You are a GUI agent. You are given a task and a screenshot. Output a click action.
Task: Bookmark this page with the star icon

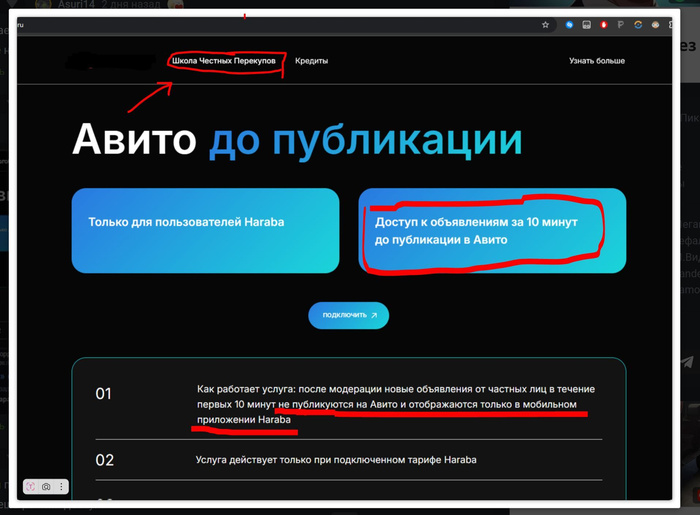[x=545, y=25]
